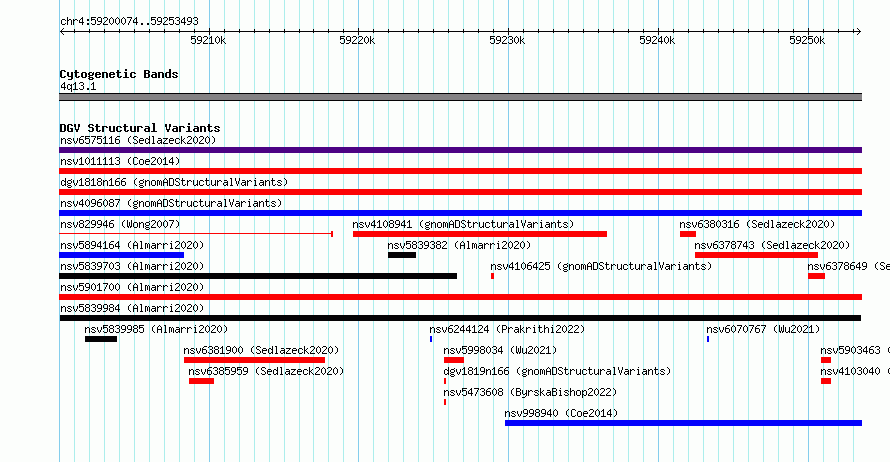Viewport: 890px width, 462px height.
Task: Open nsv6378743 (Sedlazeck2020) label
Action: [x=772, y=245]
